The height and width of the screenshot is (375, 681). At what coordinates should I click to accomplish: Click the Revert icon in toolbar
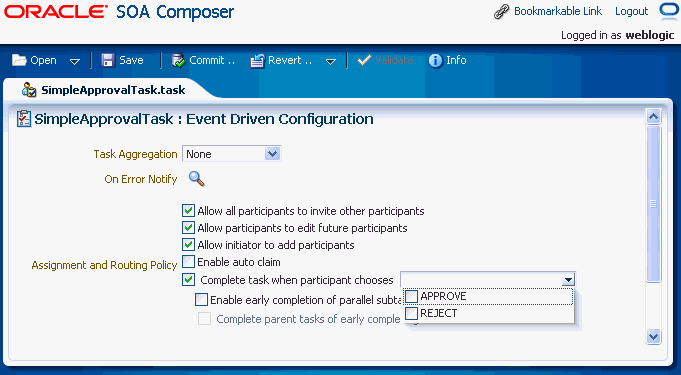tap(257, 61)
